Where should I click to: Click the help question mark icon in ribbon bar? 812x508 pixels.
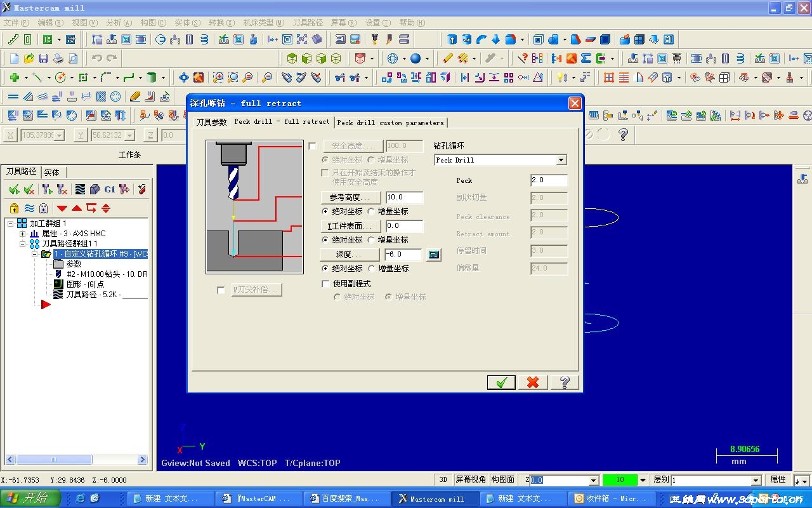coord(623,135)
